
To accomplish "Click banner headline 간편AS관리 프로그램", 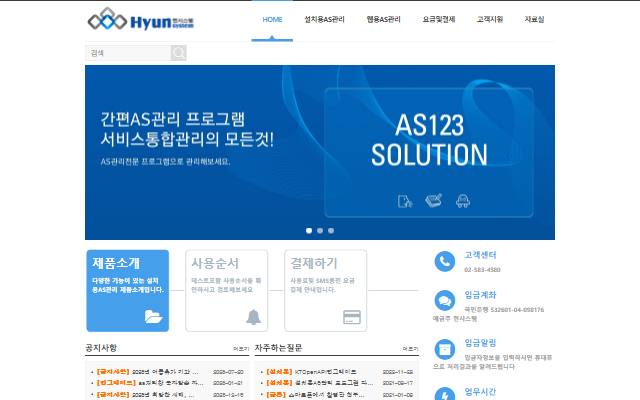I will coord(173,119).
